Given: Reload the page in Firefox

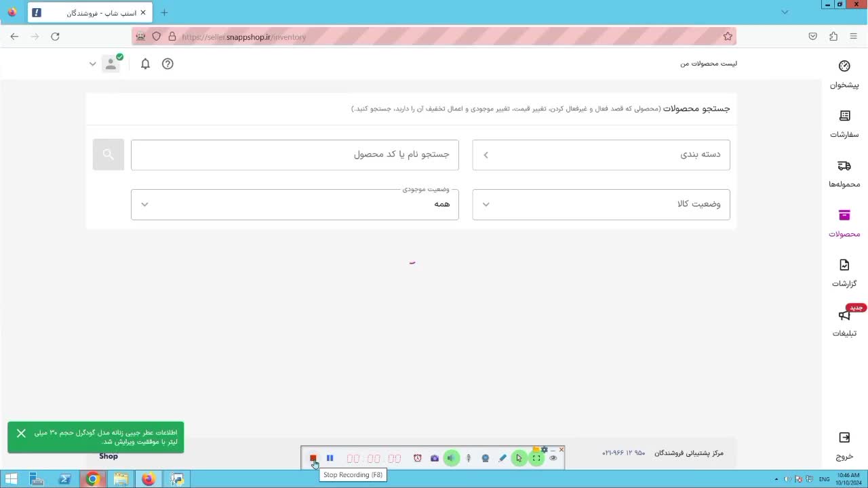Looking at the screenshot, I should (x=55, y=37).
